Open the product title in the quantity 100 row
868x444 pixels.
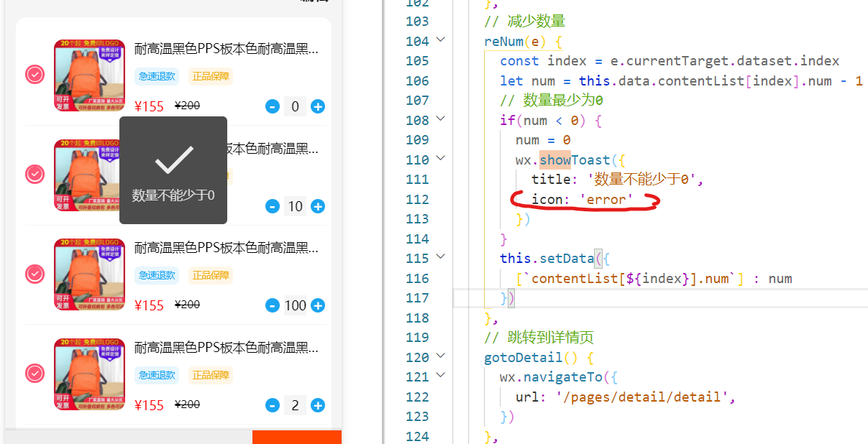click(227, 248)
